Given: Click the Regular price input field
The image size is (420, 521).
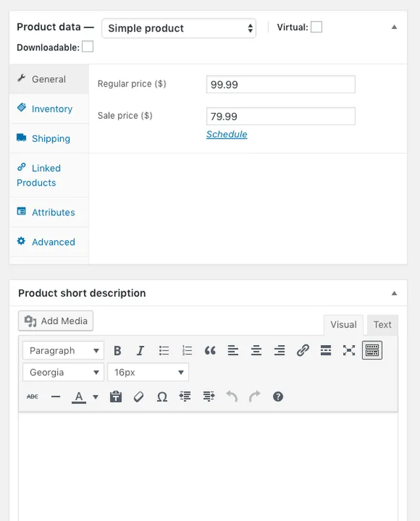Looking at the screenshot, I should click(x=281, y=85).
